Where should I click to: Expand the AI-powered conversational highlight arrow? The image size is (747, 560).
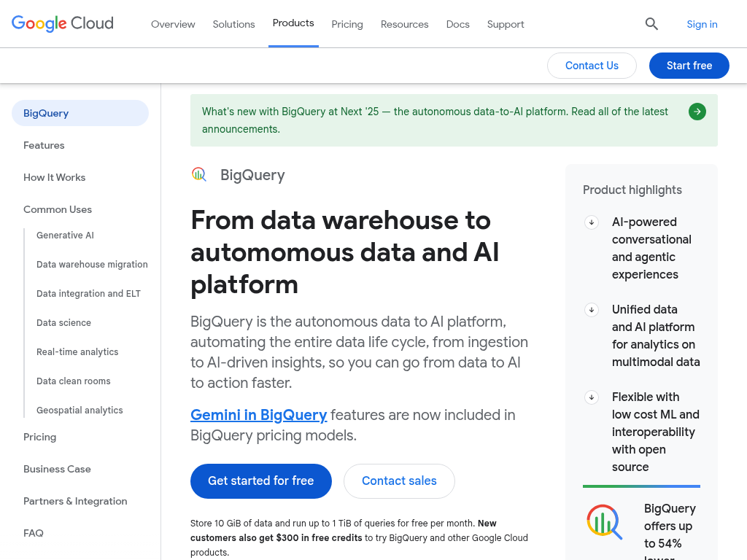tap(591, 222)
